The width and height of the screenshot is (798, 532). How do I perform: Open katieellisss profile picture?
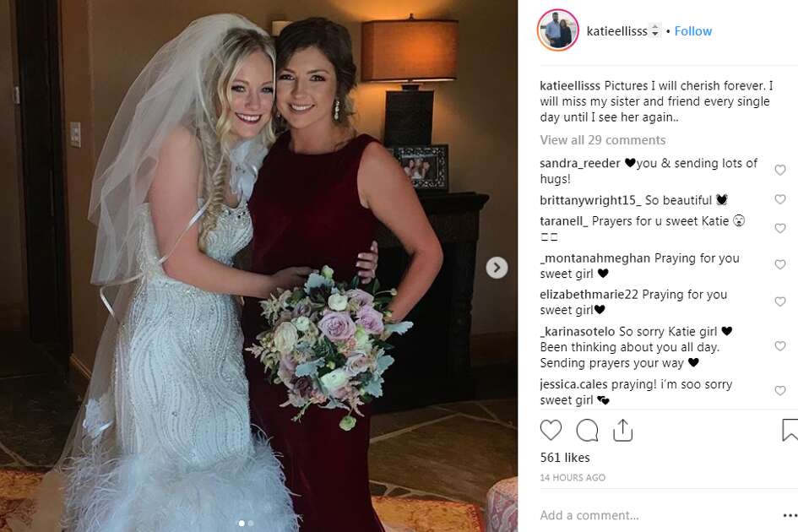coord(558,30)
